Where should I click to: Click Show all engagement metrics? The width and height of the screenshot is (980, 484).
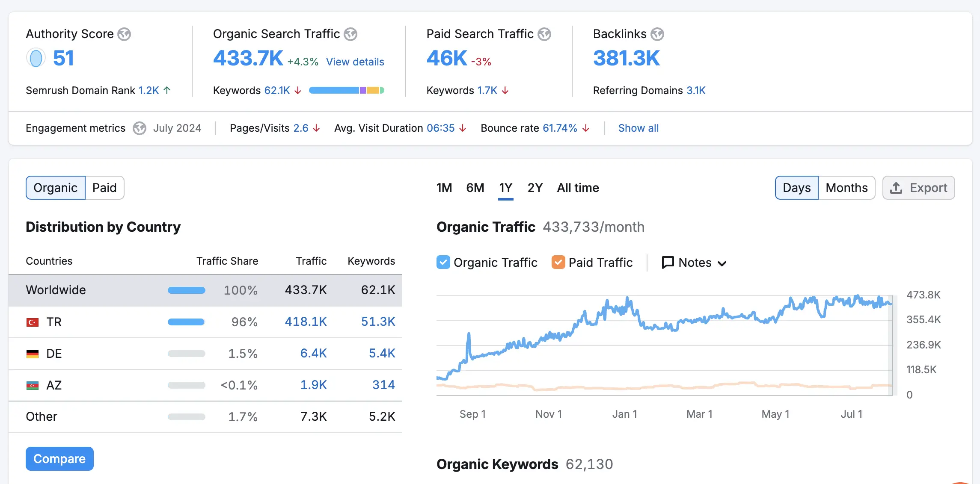tap(638, 128)
